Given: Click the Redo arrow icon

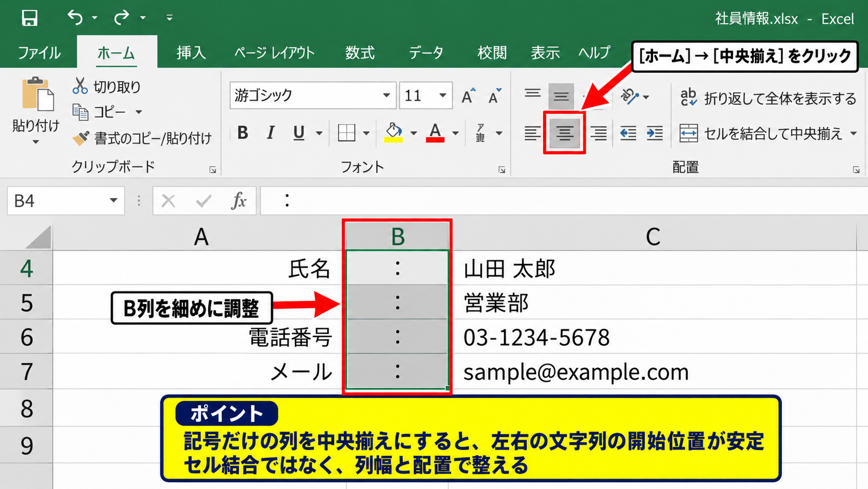Looking at the screenshot, I should pos(121,18).
